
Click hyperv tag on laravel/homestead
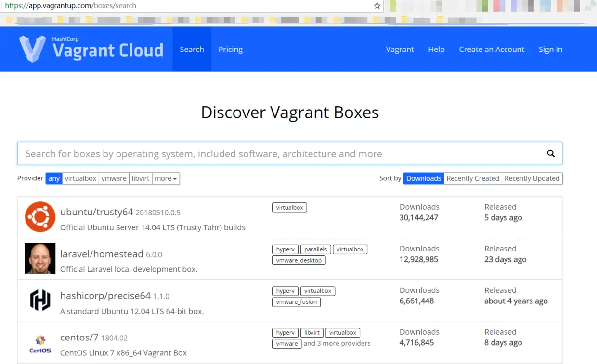click(x=285, y=249)
